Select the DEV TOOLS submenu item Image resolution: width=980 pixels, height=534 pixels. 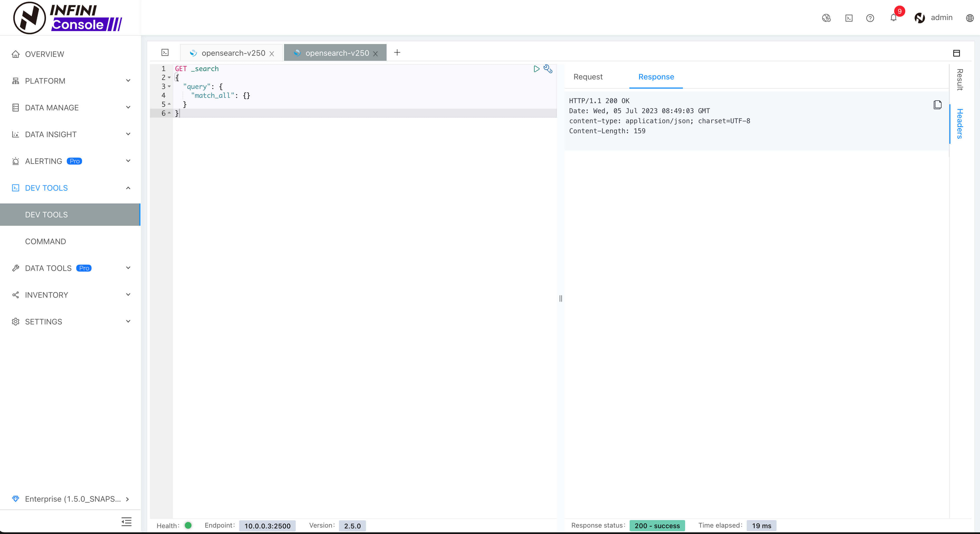tap(70, 215)
